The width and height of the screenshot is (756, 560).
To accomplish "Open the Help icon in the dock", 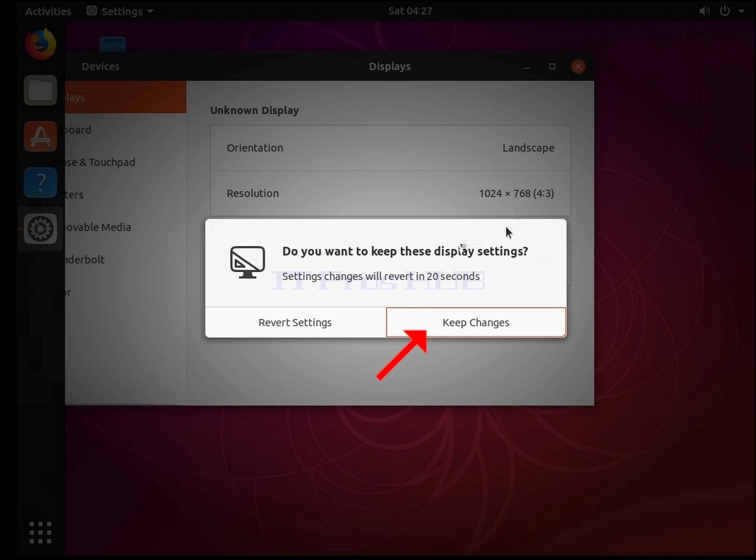I will coord(40,183).
